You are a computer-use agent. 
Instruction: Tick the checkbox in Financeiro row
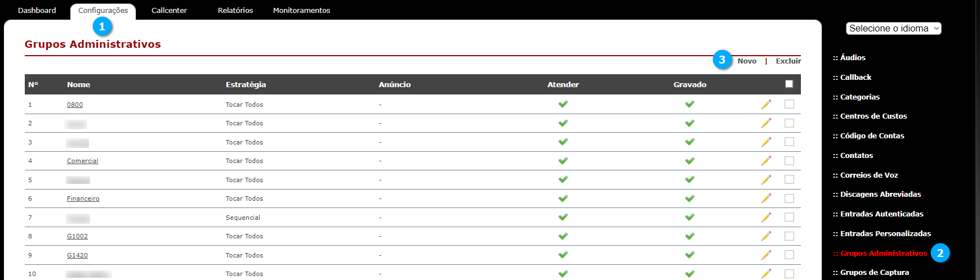[x=789, y=198]
